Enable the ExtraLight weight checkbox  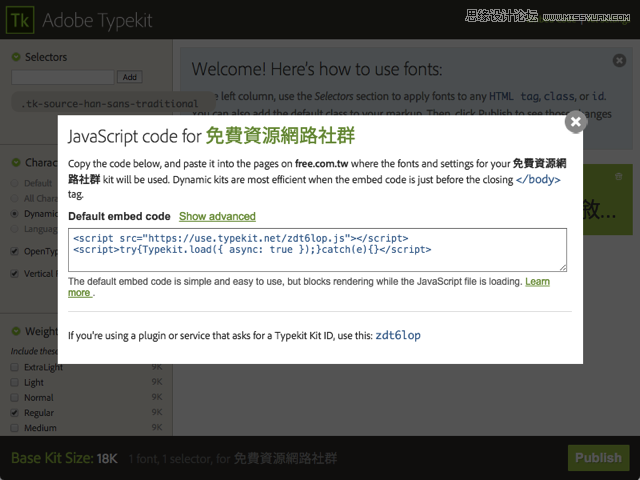tap(15, 367)
